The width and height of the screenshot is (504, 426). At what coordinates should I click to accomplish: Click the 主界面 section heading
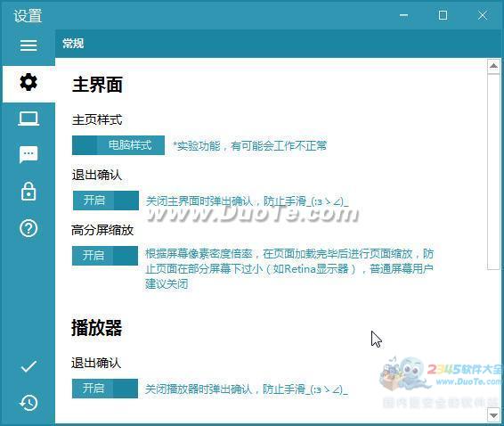(x=97, y=85)
